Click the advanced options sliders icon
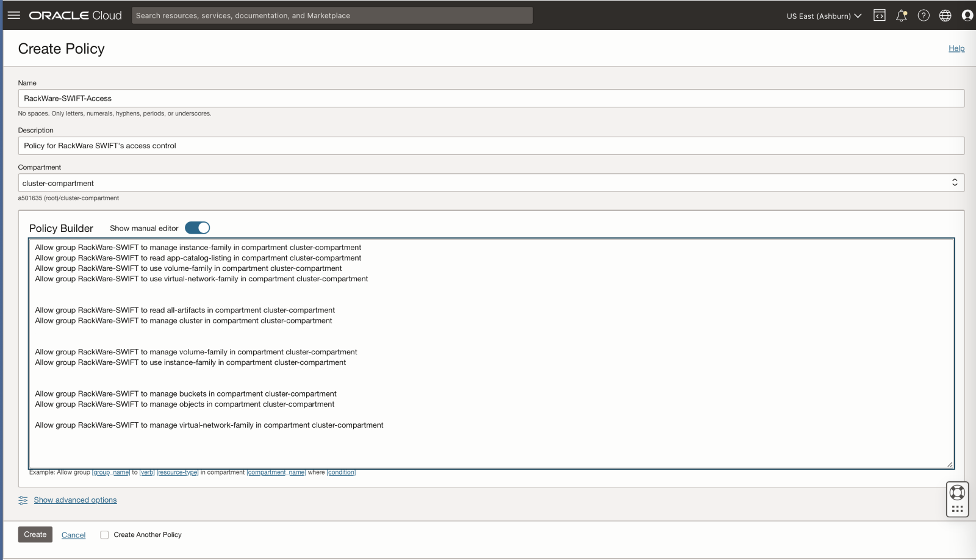The width and height of the screenshot is (976, 560). pos(23,500)
